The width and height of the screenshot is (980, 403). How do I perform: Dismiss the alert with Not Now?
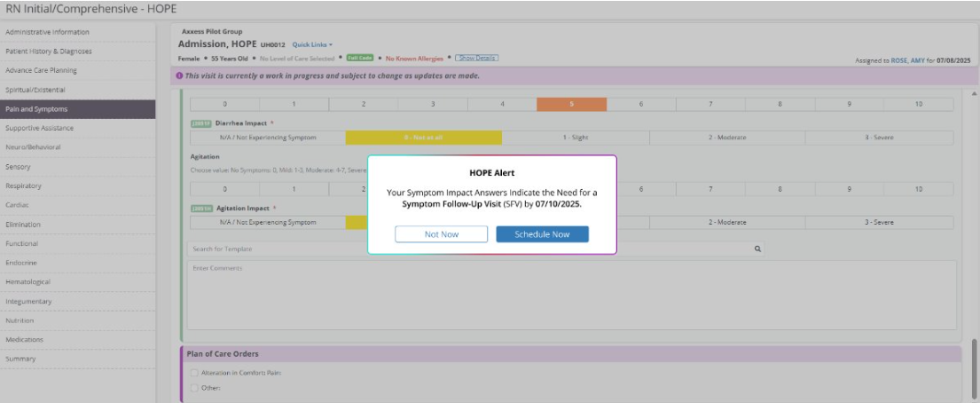[x=441, y=234]
